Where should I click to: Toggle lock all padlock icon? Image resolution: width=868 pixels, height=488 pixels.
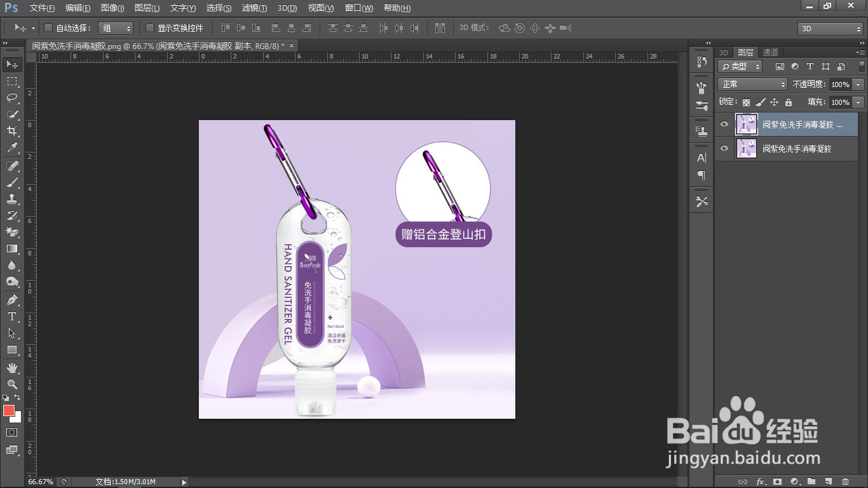pyautogui.click(x=789, y=102)
